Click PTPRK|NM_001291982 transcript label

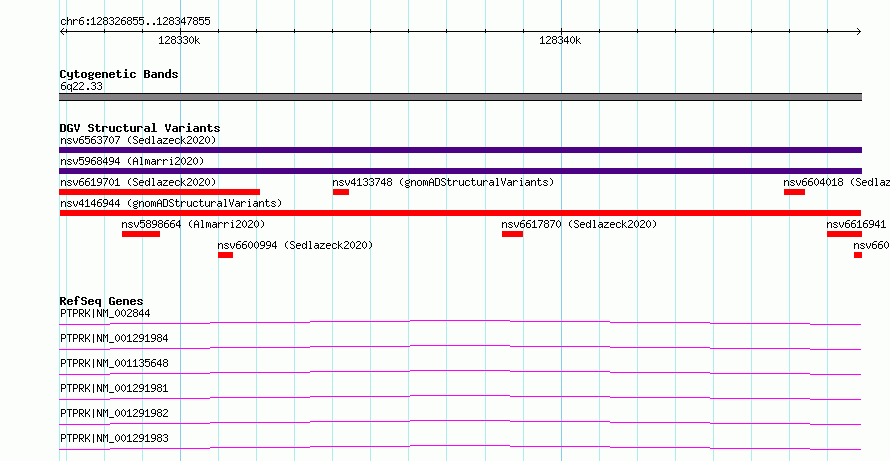coord(114,413)
